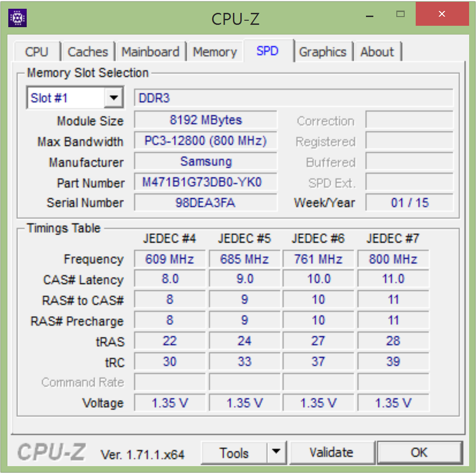
Task: Click the RAS# Precharge row label
Action: [77, 321]
